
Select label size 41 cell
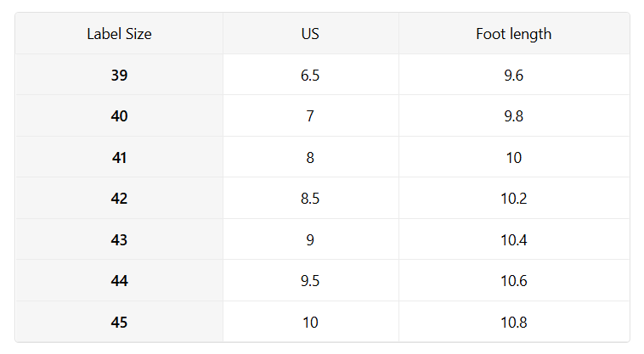[x=119, y=158]
